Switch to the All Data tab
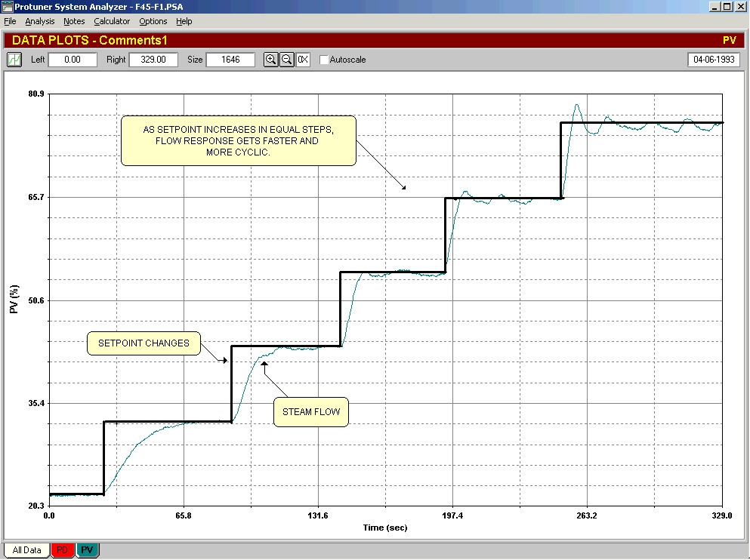The height and width of the screenshot is (560, 750). tap(26, 550)
